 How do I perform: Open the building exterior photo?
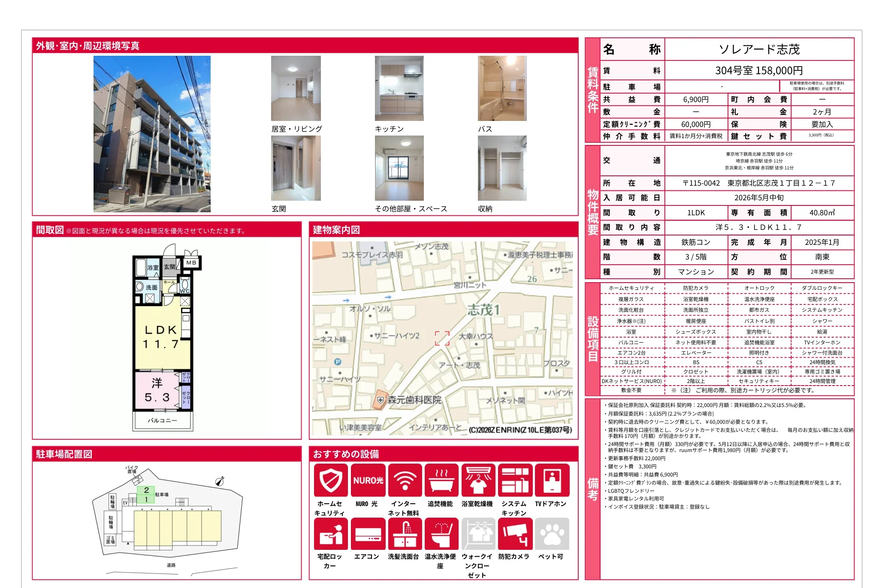click(152, 134)
